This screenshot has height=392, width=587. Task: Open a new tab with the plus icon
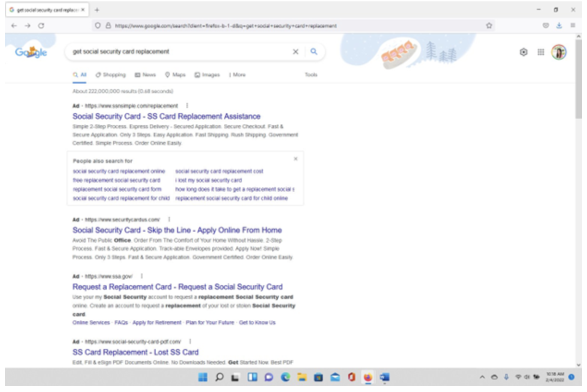[97, 10]
